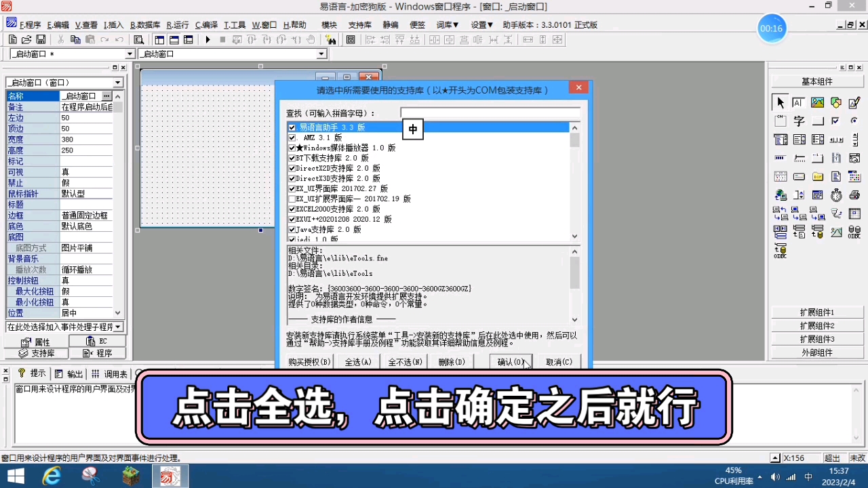868x488 pixels.
Task: Click the 全选(A) button
Action: click(358, 362)
